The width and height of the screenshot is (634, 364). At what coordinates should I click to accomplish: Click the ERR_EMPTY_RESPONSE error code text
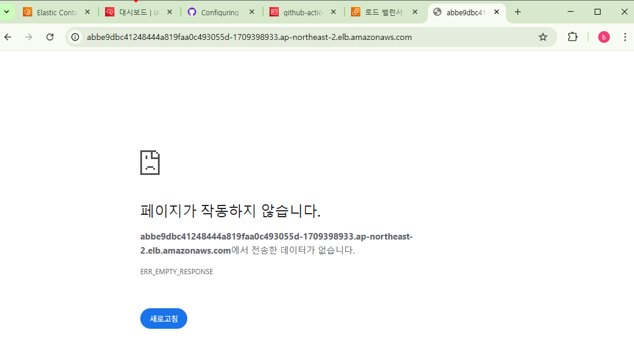[x=177, y=272]
